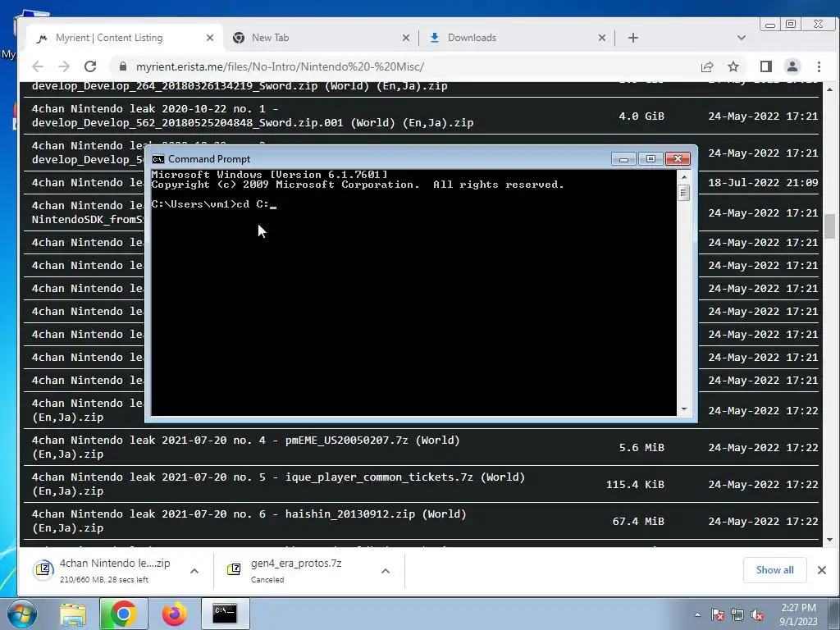Viewport: 840px width, 630px height.
Task: Expand options for 4chan Nintendo zip download
Action: tap(194, 571)
